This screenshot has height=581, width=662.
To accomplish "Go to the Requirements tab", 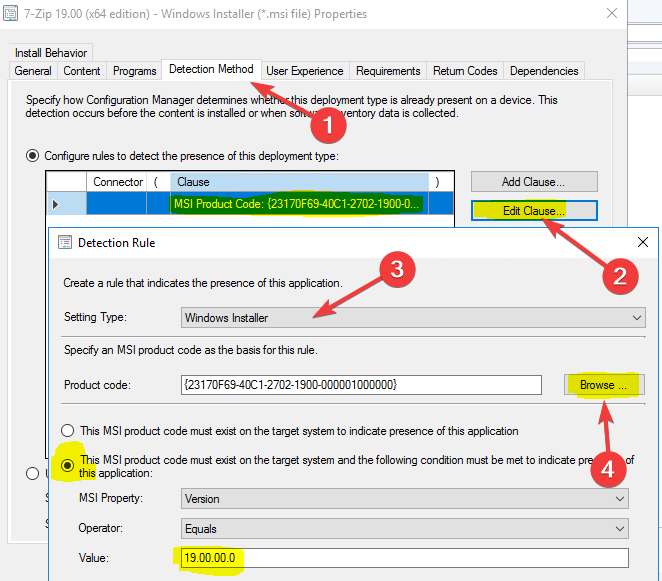I will (388, 71).
